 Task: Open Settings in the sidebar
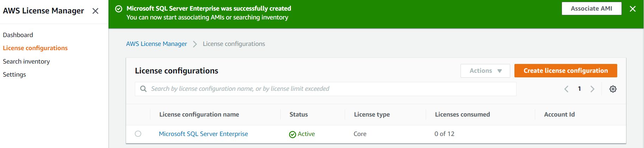(14, 75)
